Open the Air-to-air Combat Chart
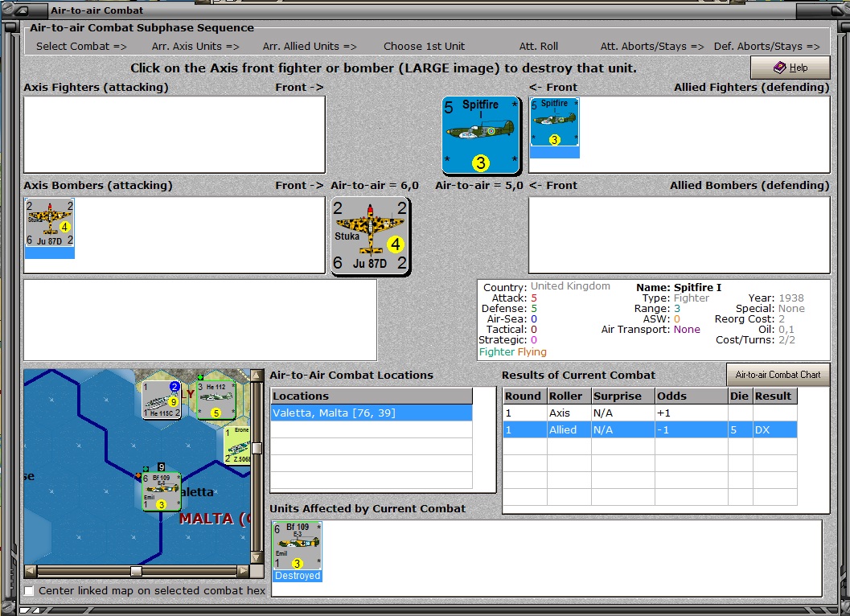Screen dimensions: 850x616 coord(778,375)
